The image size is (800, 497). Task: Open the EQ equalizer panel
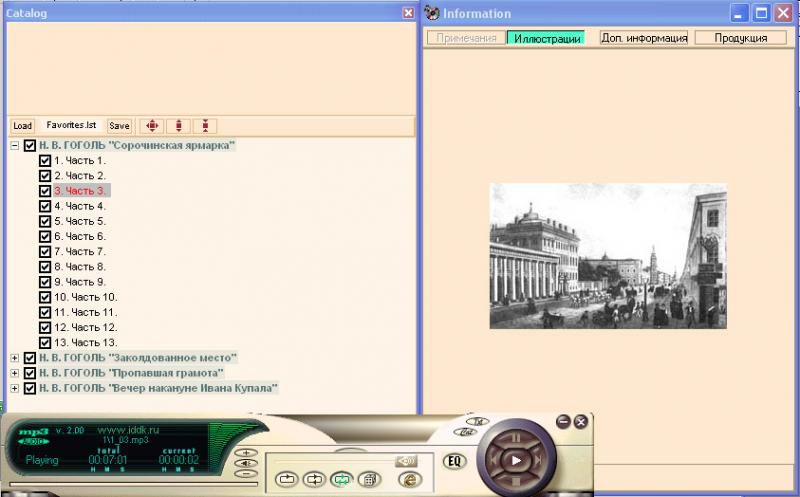(453, 461)
